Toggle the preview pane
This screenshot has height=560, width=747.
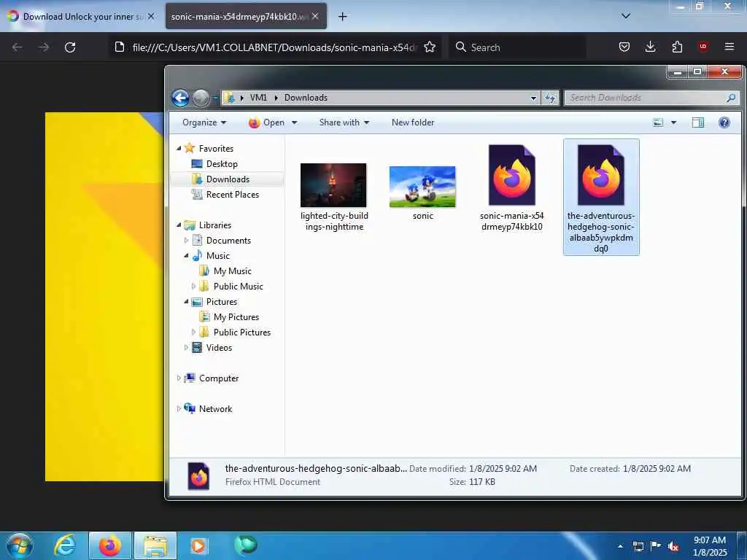coord(698,122)
